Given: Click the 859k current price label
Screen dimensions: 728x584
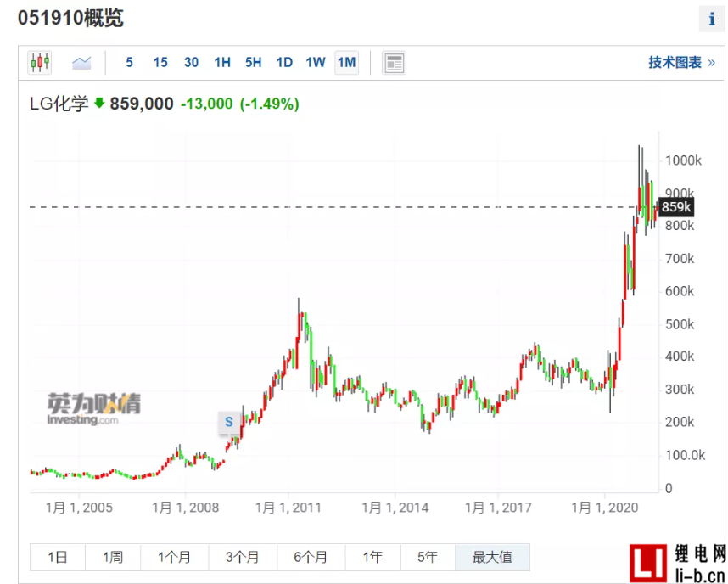Looking at the screenshot, I should (x=676, y=207).
